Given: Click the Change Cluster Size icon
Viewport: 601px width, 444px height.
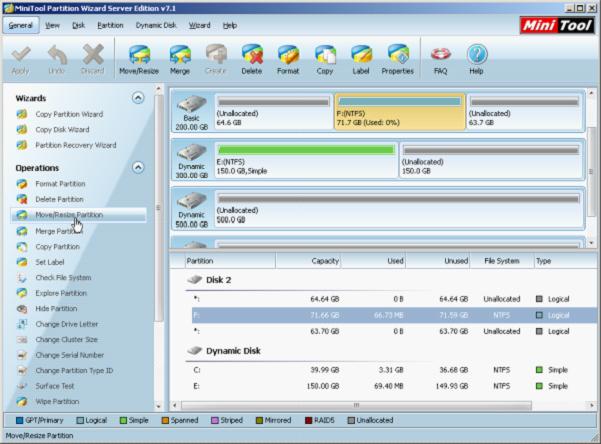Looking at the screenshot, I should pyautogui.click(x=22, y=340).
